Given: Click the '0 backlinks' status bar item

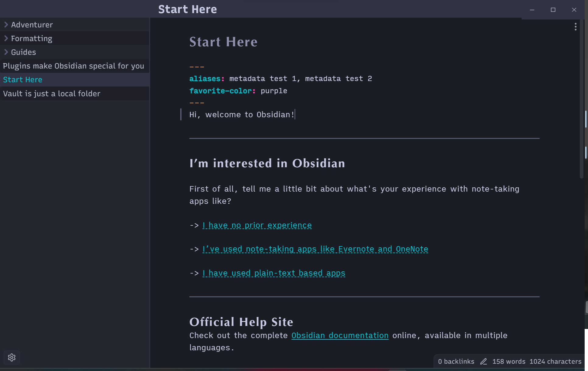Looking at the screenshot, I should pos(456,362).
